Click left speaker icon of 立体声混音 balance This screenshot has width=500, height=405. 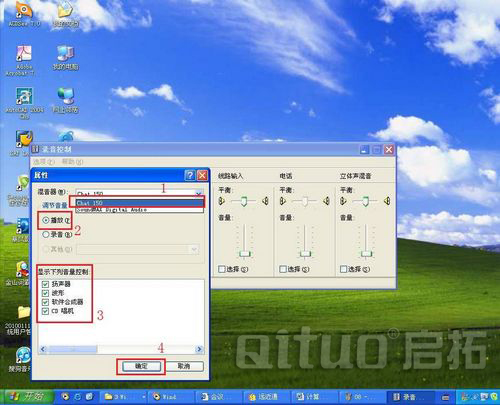click(x=343, y=201)
